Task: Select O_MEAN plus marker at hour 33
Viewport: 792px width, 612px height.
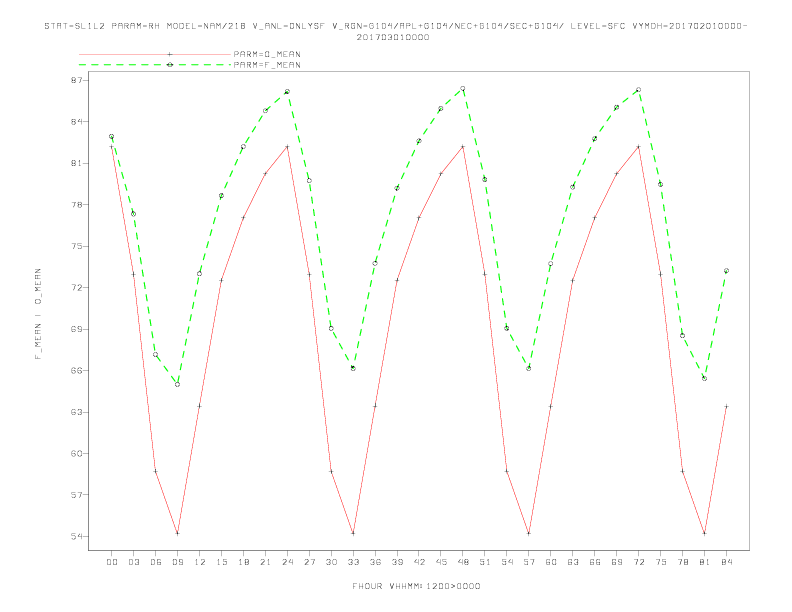Action: (353, 533)
